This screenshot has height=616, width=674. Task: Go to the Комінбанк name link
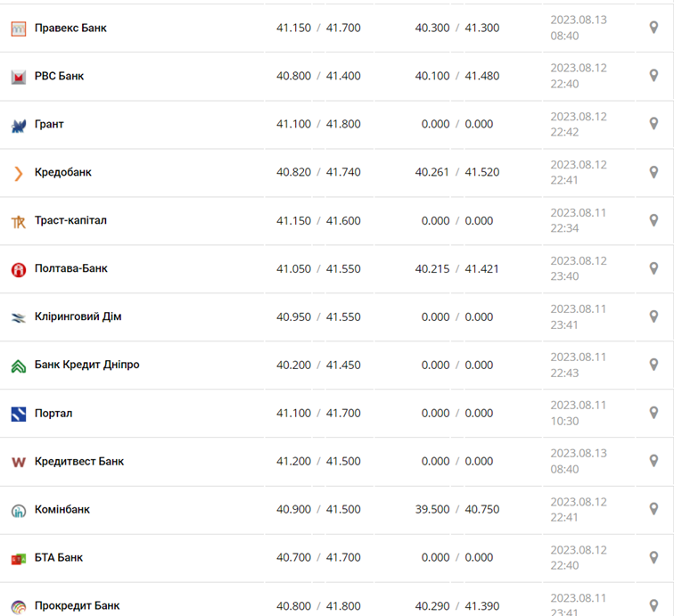click(62, 509)
